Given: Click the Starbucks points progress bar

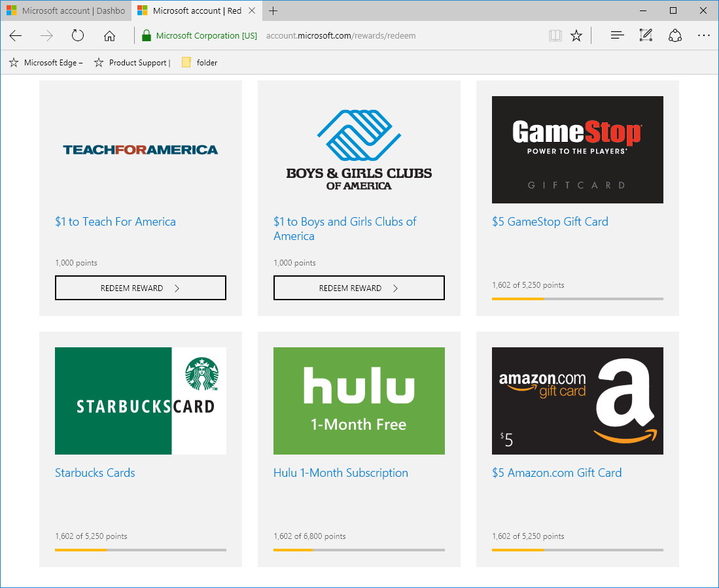Looking at the screenshot, I should coord(140,550).
